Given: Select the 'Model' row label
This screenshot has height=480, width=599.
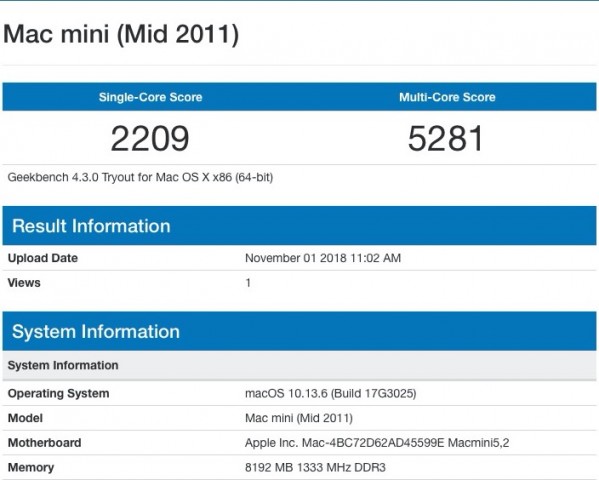Looking at the screenshot, I should click(x=25, y=418).
